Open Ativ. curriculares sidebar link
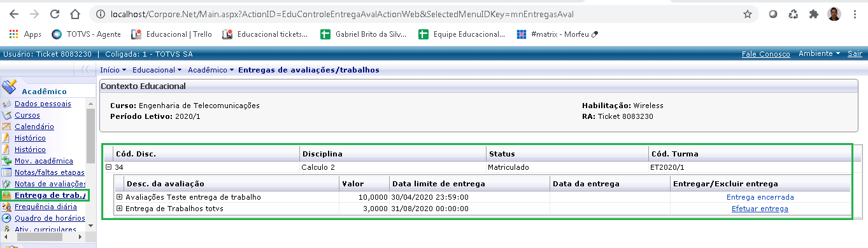The image size is (868, 248). pos(45,230)
